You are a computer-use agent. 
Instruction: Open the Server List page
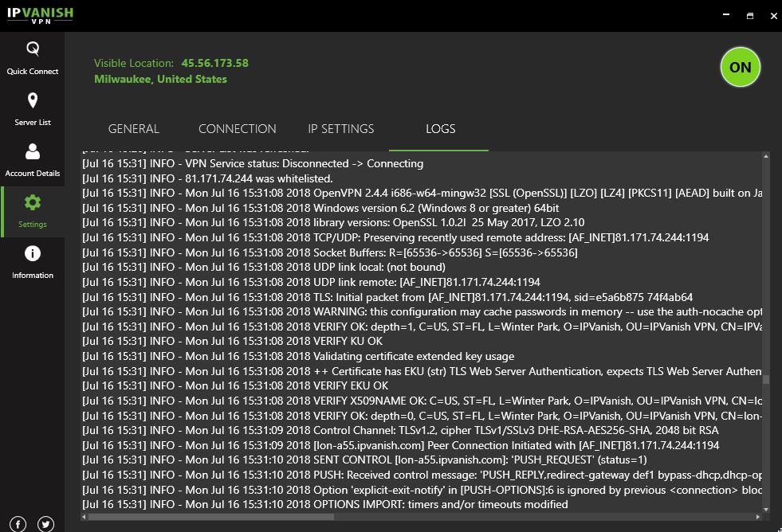(x=33, y=109)
